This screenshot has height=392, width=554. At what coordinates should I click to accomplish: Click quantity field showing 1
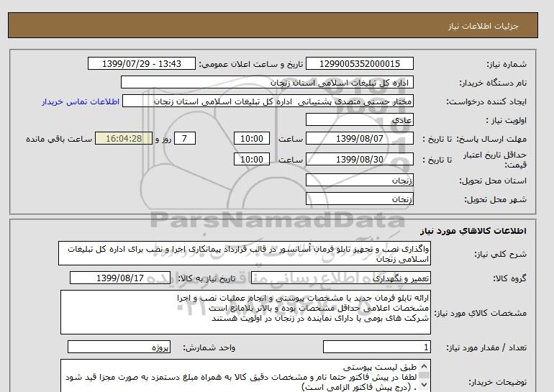(x=376, y=347)
